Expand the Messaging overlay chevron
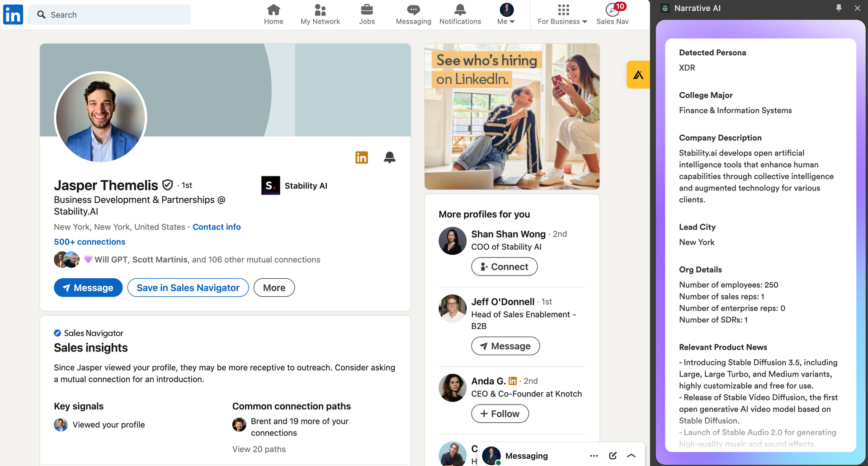The width and height of the screenshot is (868, 466). (x=632, y=456)
